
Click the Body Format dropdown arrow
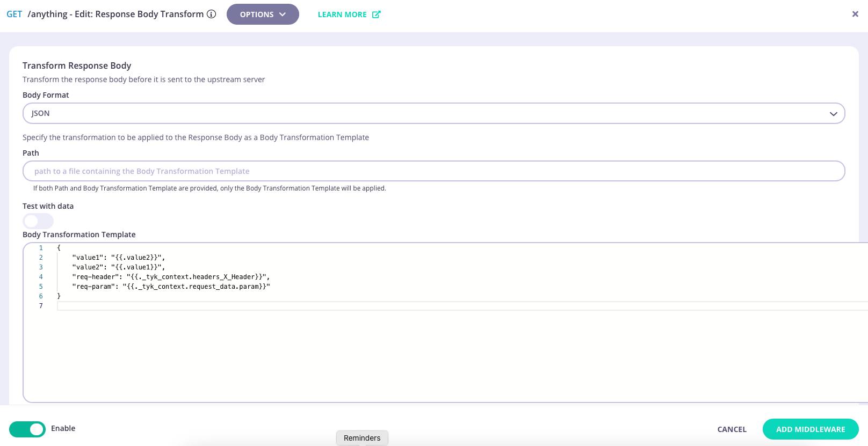tap(833, 114)
